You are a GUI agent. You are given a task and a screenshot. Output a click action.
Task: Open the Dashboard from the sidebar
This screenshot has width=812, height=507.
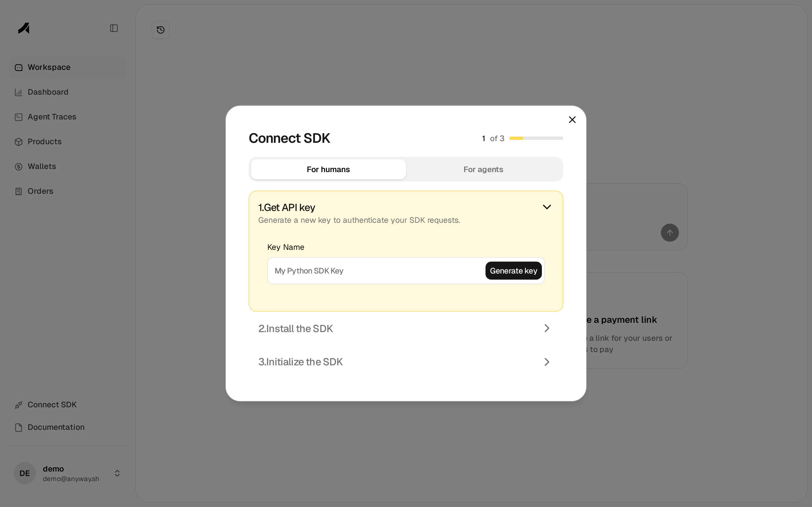[47, 92]
